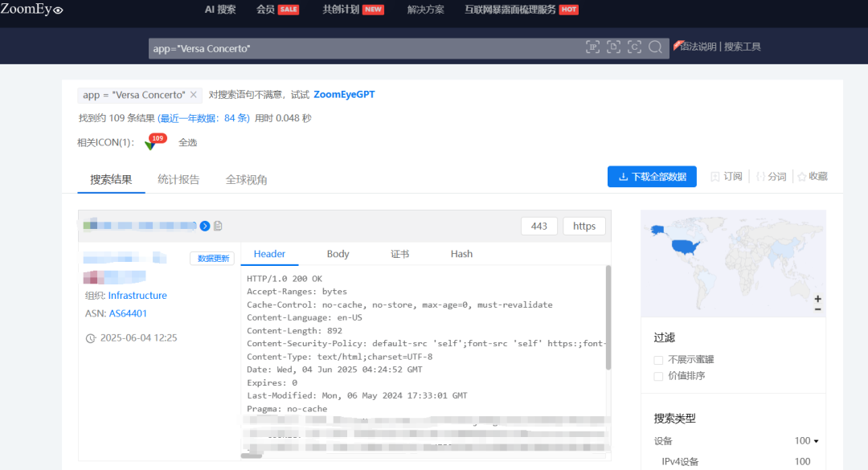Click the copy document icon beside the IP
The image size is (868, 470).
pyautogui.click(x=218, y=226)
